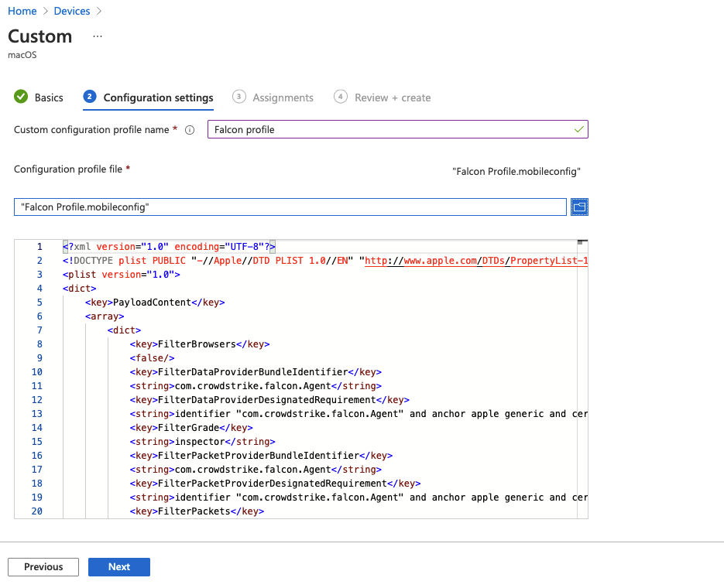Click the <false/> line in code
724x588 pixels.
point(152,358)
